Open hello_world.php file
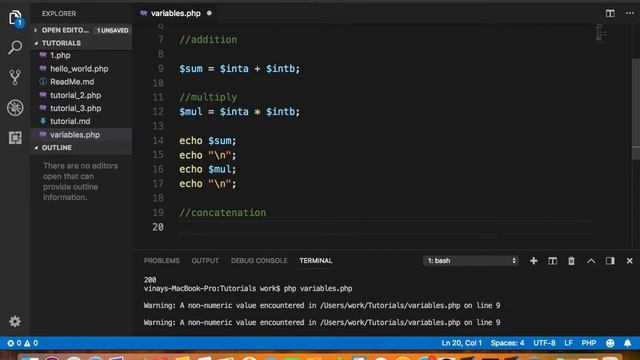The width and height of the screenshot is (640, 360). point(79,69)
